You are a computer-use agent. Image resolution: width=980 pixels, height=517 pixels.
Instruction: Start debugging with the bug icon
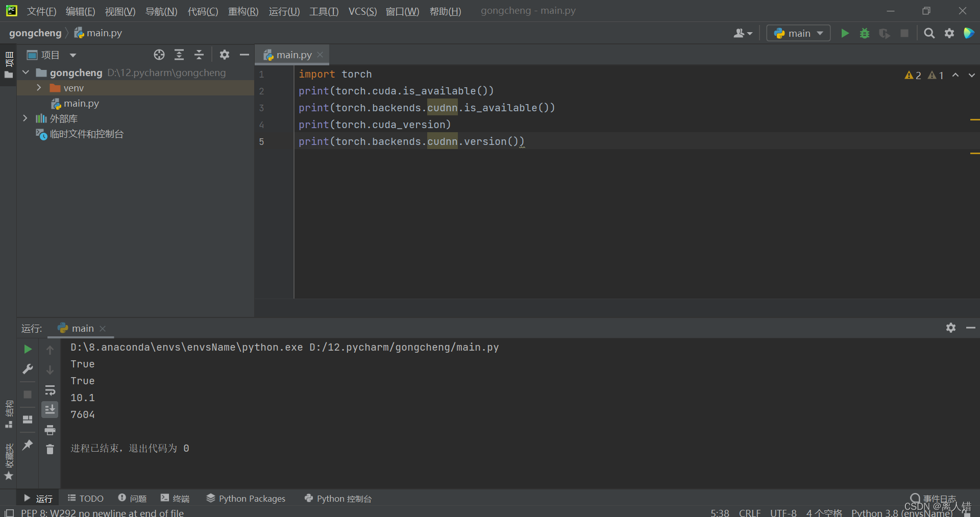tap(865, 33)
